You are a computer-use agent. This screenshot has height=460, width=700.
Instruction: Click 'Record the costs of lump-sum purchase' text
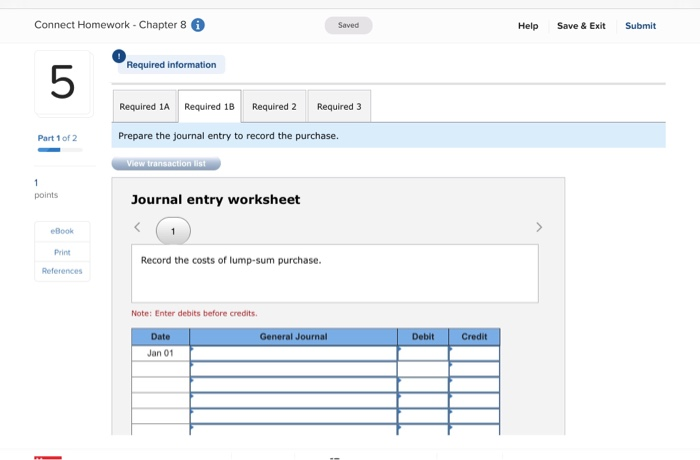231,260
